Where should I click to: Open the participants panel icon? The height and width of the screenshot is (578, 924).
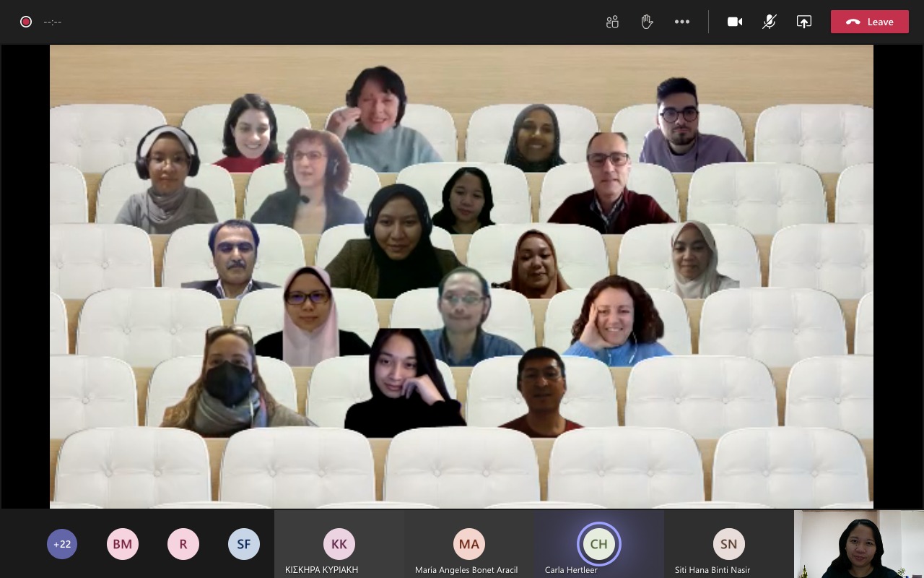coord(612,22)
